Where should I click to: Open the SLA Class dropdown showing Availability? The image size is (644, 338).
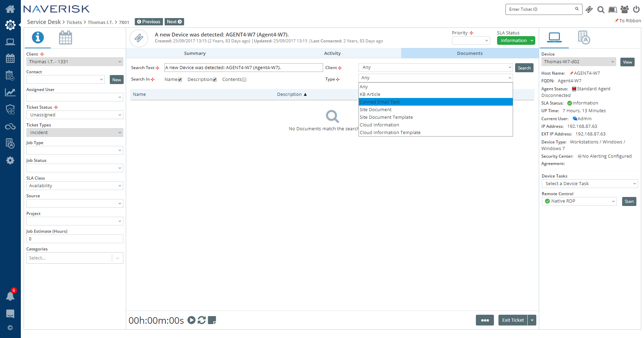pyautogui.click(x=75, y=186)
